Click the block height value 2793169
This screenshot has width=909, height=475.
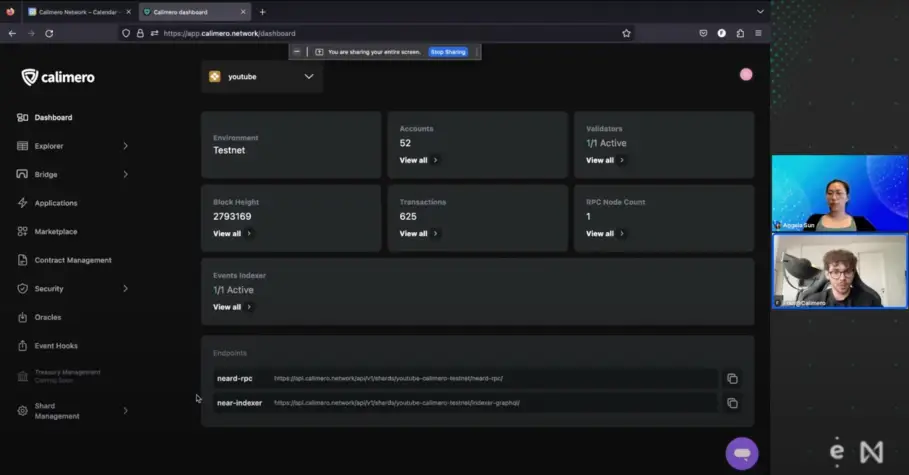(232, 216)
